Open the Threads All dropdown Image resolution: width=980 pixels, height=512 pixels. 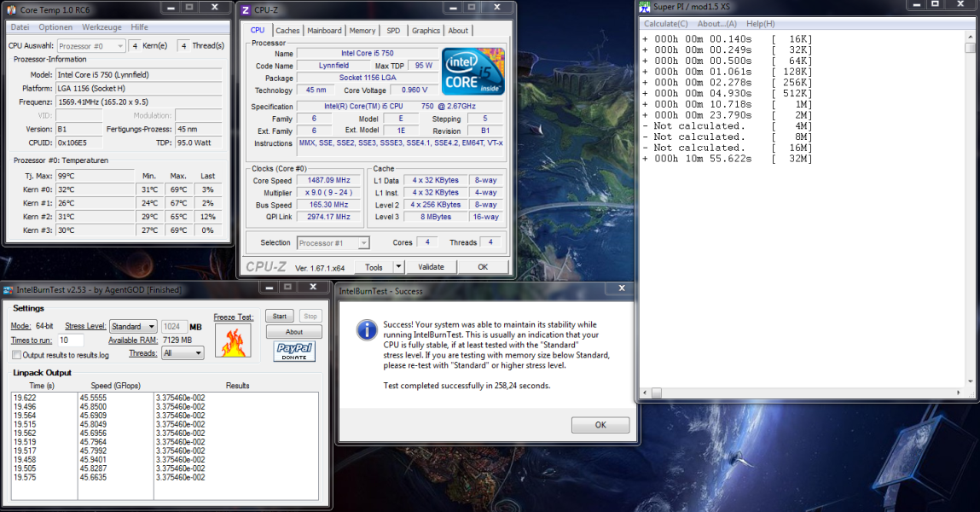click(183, 353)
